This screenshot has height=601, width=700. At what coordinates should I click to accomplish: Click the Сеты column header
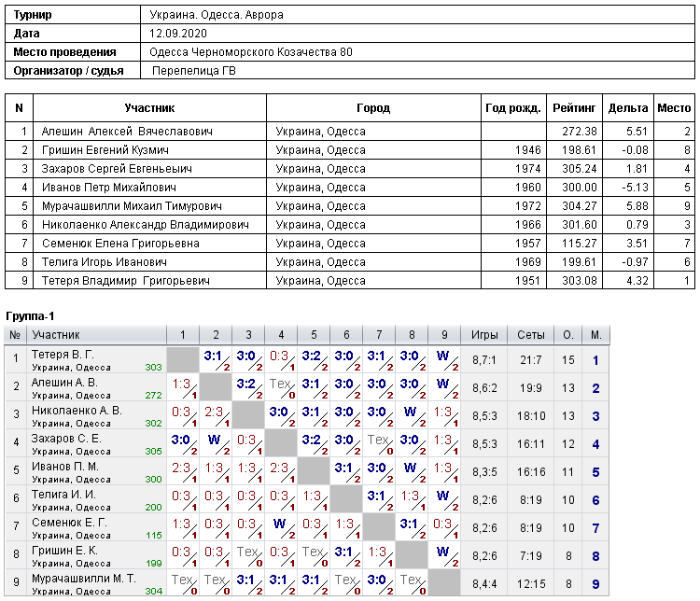tap(531, 335)
